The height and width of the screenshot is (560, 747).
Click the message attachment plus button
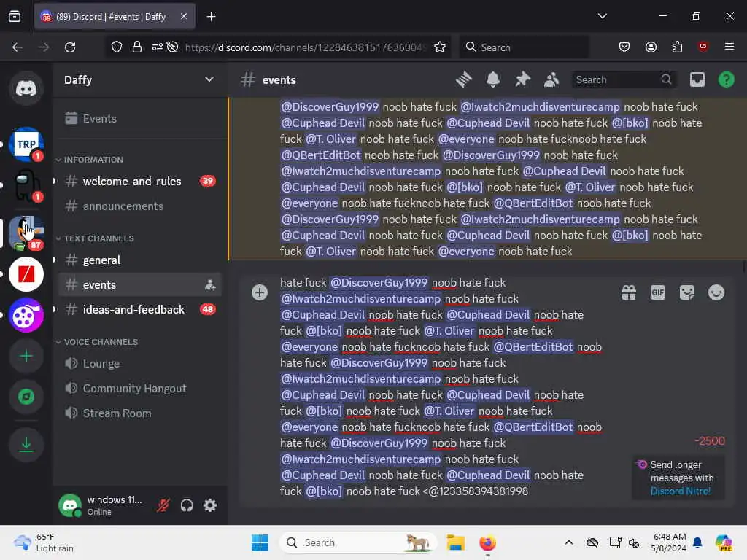[260, 292]
